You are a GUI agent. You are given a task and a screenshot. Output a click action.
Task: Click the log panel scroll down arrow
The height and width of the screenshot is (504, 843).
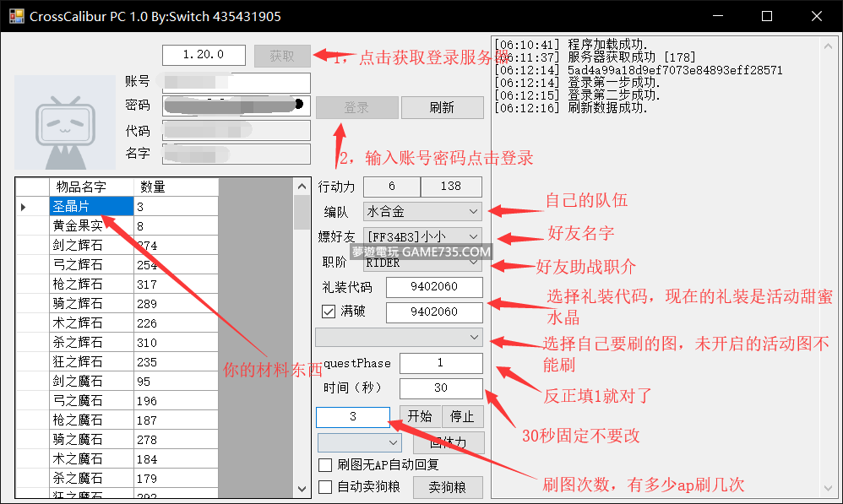[828, 489]
